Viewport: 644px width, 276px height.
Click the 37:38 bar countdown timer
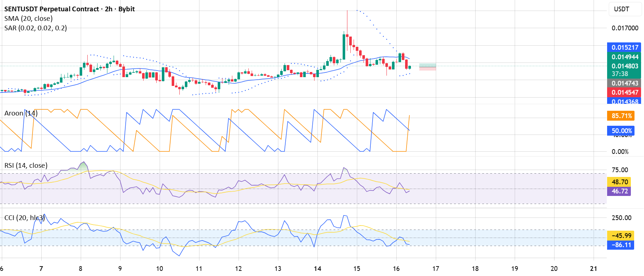tap(620, 74)
